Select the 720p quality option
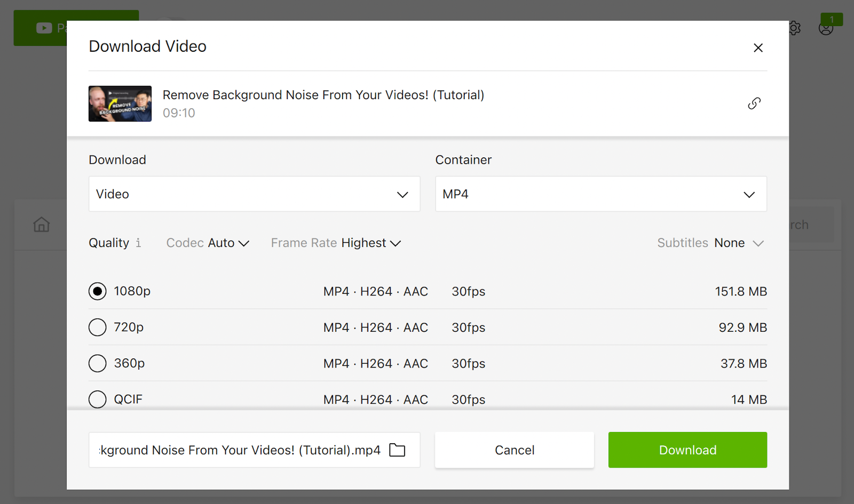Screen dimensions: 854x504 97,327
